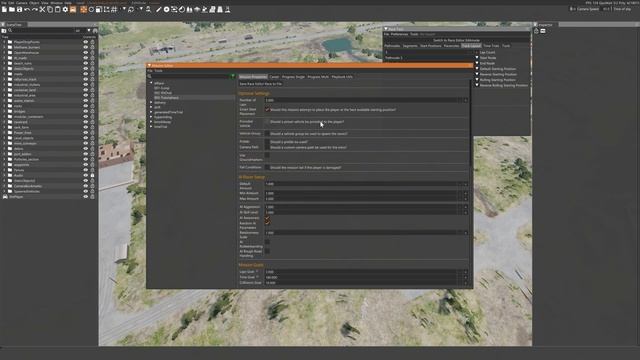Image resolution: width=640 pixels, height=360 pixels.
Task: Click the folder icon of the bridges row
Action: coord(10,111)
